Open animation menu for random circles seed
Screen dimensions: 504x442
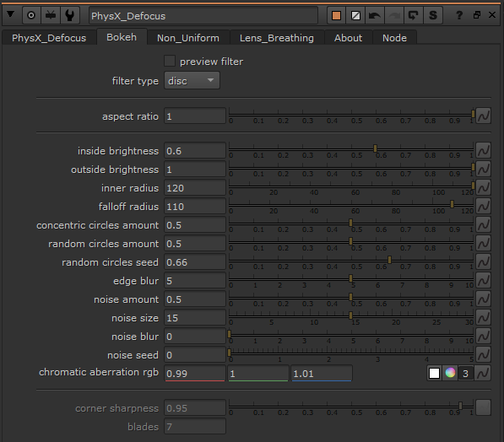tap(483, 262)
